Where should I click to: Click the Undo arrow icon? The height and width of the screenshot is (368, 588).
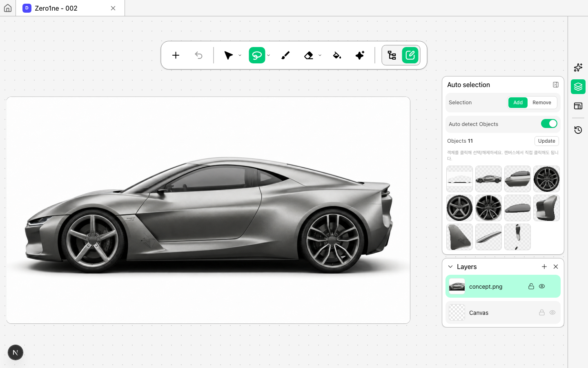pyautogui.click(x=198, y=55)
